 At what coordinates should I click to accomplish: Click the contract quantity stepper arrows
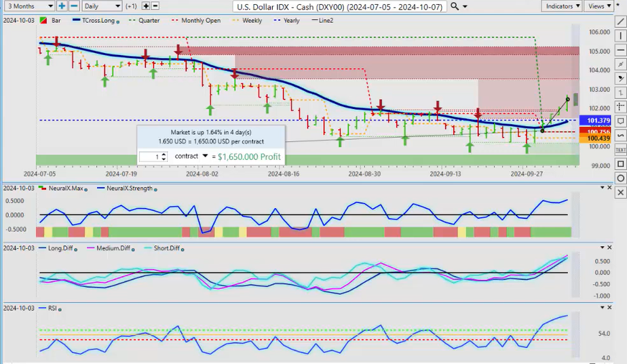[164, 157]
